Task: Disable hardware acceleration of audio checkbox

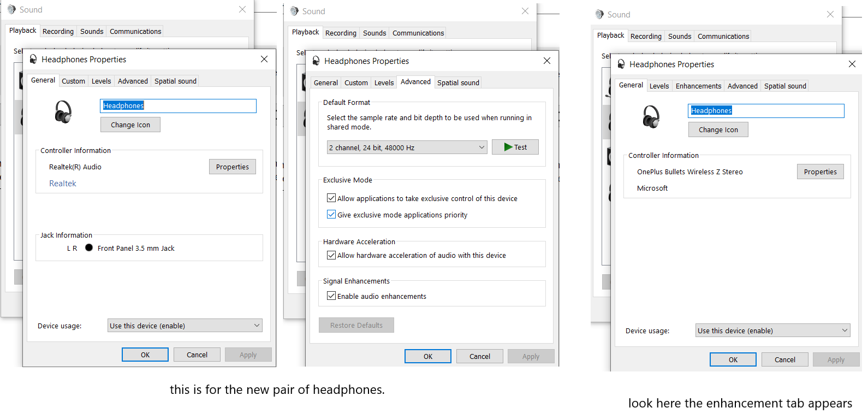Action: click(x=331, y=255)
